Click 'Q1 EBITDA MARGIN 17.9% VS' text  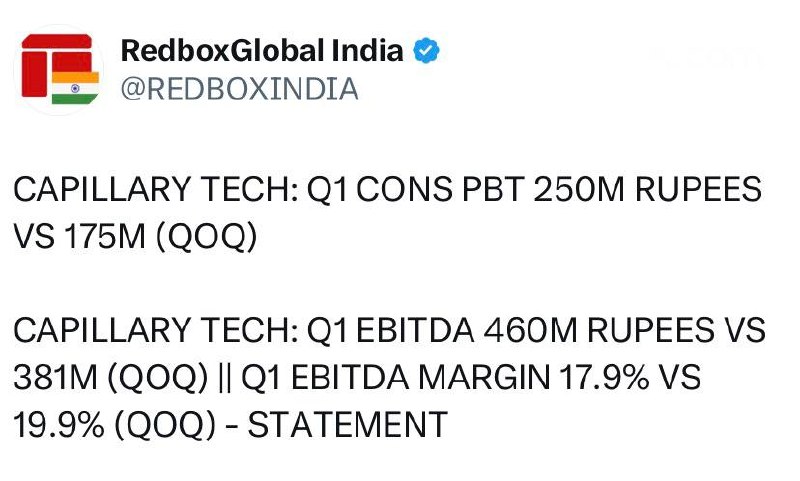point(471,377)
